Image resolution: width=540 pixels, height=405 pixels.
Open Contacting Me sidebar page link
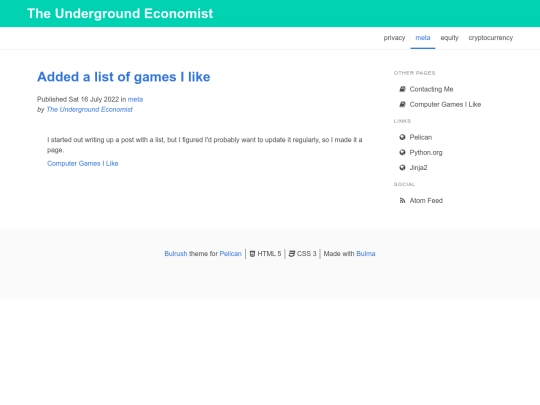(431, 89)
